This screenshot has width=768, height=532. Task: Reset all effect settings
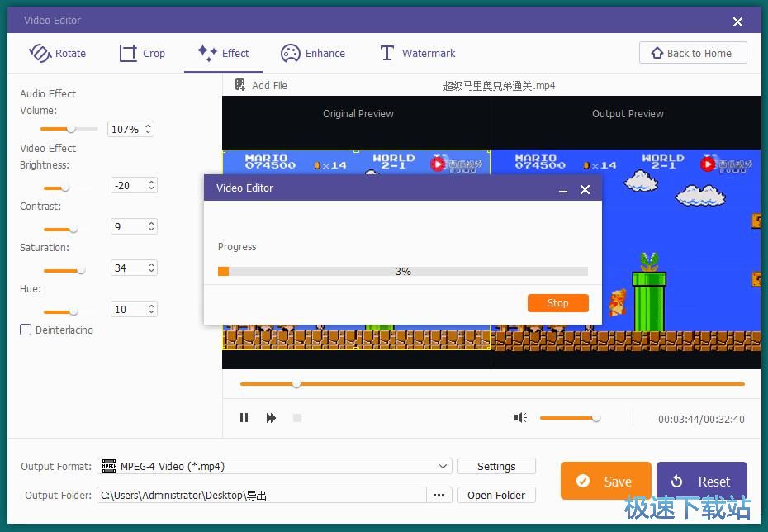click(x=701, y=481)
